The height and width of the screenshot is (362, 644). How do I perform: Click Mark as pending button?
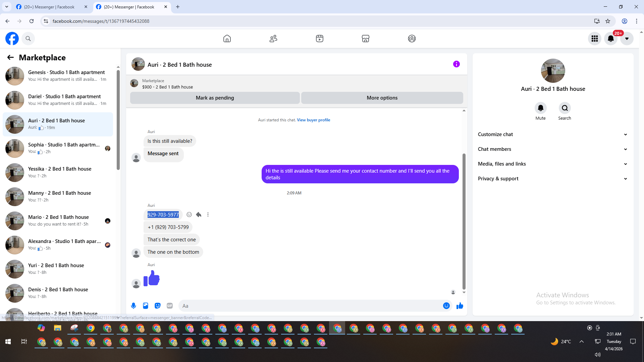215,98
